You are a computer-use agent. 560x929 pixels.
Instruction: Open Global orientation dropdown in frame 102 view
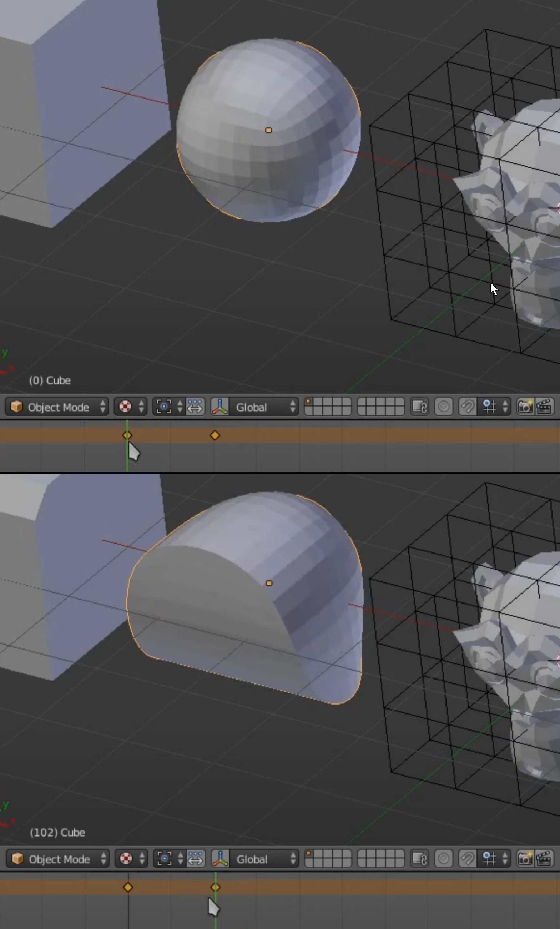coord(265,859)
